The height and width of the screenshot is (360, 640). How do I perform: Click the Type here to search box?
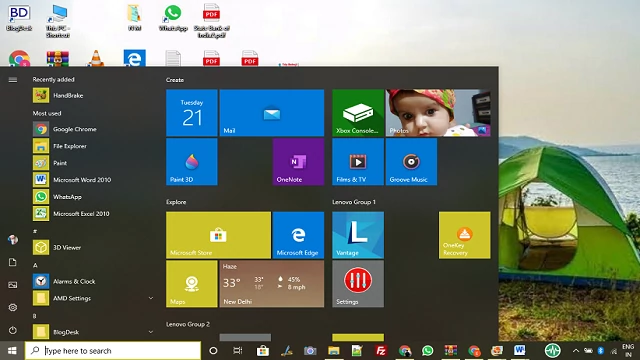point(113,351)
